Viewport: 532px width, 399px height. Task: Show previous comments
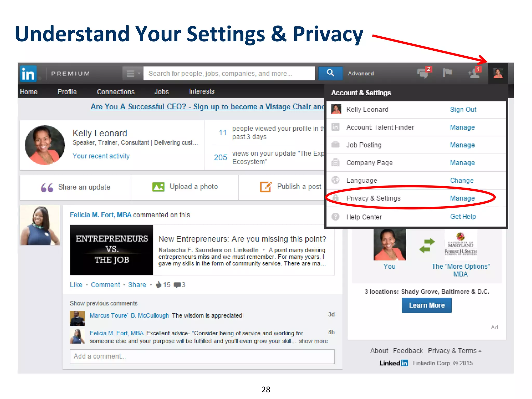pos(104,303)
